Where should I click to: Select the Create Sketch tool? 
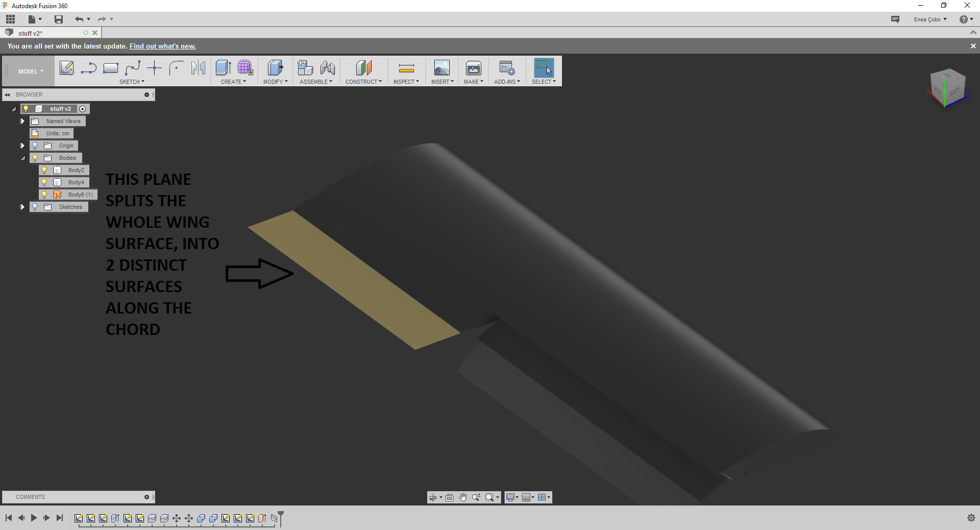[67, 68]
